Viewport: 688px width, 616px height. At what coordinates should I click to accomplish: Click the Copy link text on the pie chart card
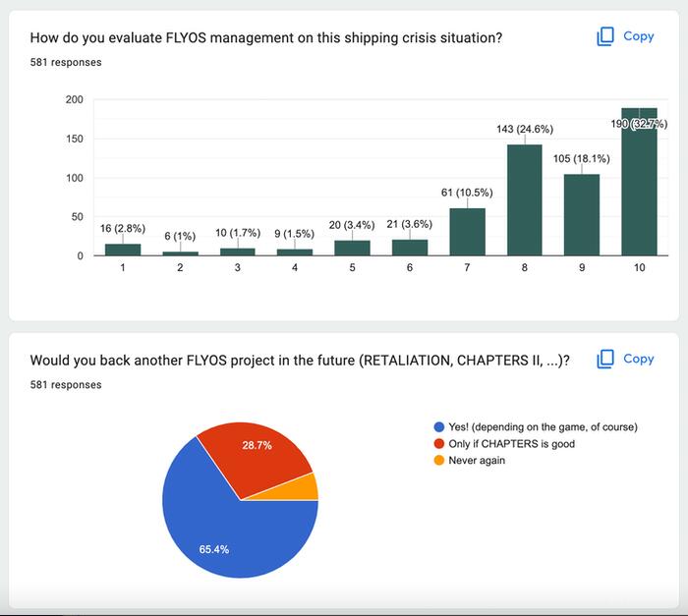pos(639,359)
